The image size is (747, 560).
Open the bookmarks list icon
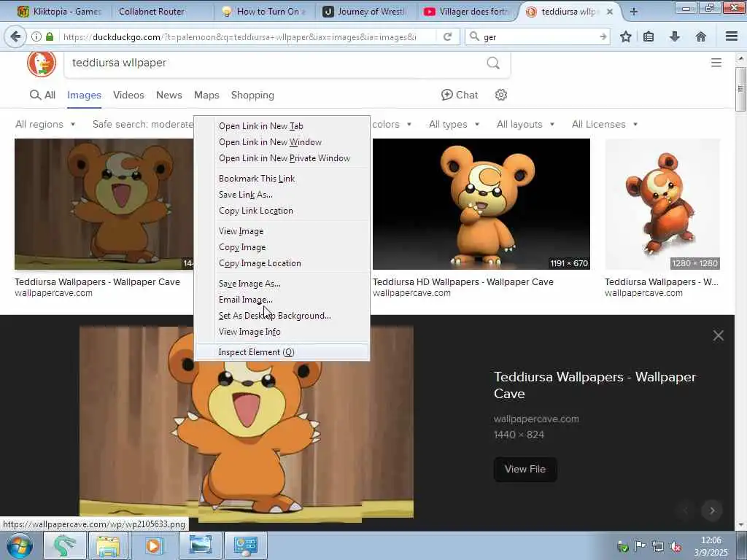[649, 36]
